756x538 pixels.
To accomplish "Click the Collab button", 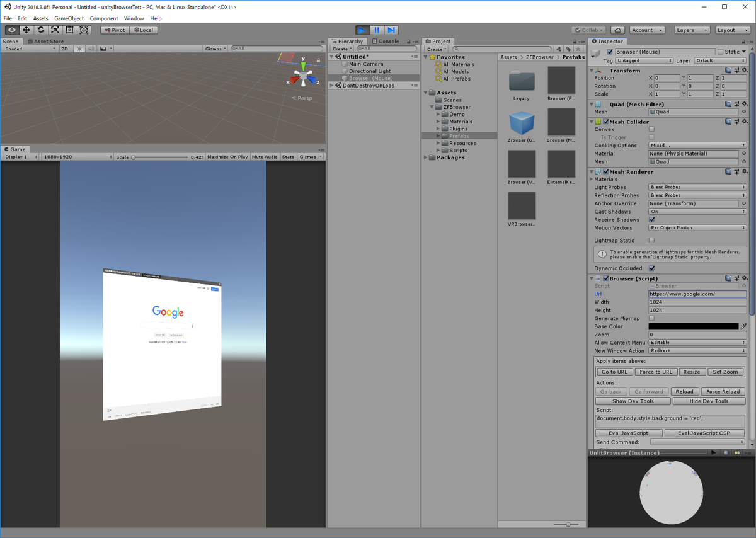I will pos(589,30).
